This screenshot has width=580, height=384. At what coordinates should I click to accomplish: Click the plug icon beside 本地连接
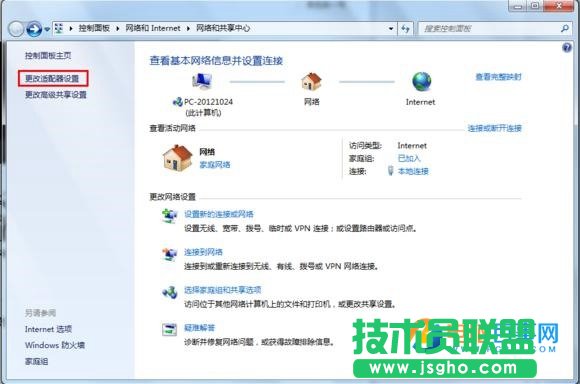390,171
